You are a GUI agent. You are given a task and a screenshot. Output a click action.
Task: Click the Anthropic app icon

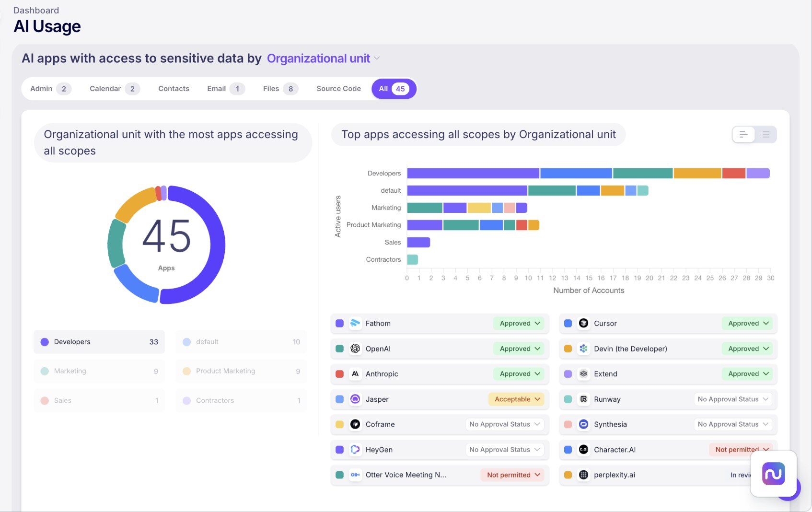click(x=355, y=374)
